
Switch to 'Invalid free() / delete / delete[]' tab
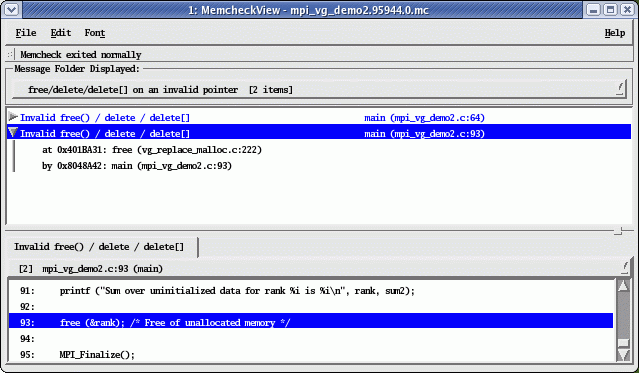(99, 247)
